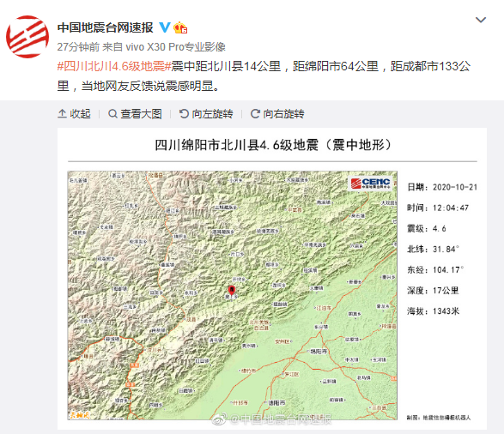Image resolution: width=504 pixels, height=434 pixels.
Task: Open the 27分钟前 post timestamp link
Action: point(78,47)
